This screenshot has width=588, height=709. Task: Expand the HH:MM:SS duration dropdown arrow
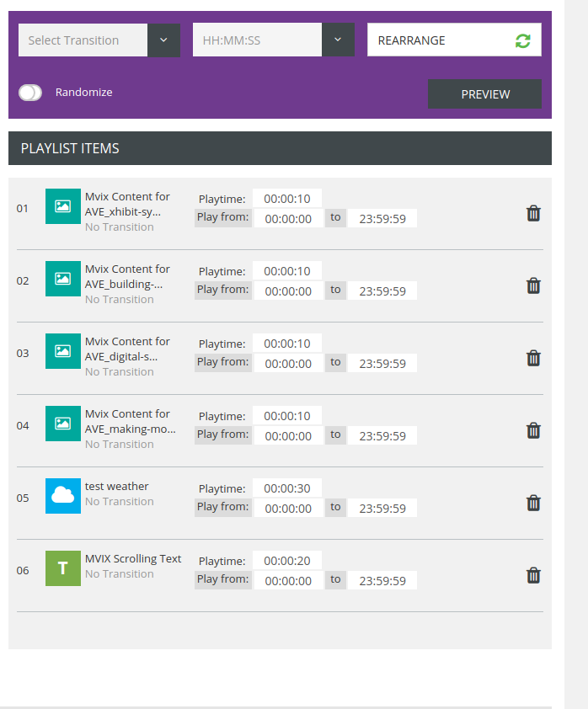pos(338,40)
